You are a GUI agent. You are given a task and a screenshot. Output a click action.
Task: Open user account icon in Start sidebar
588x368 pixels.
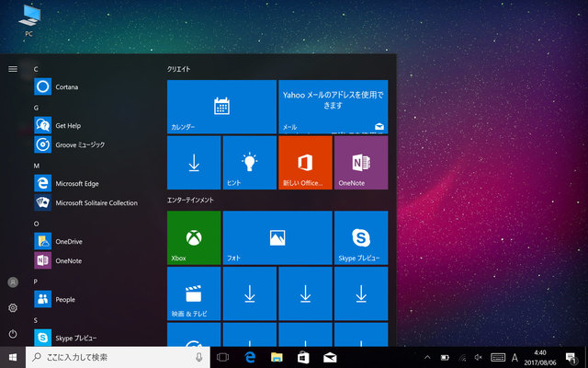point(13,282)
